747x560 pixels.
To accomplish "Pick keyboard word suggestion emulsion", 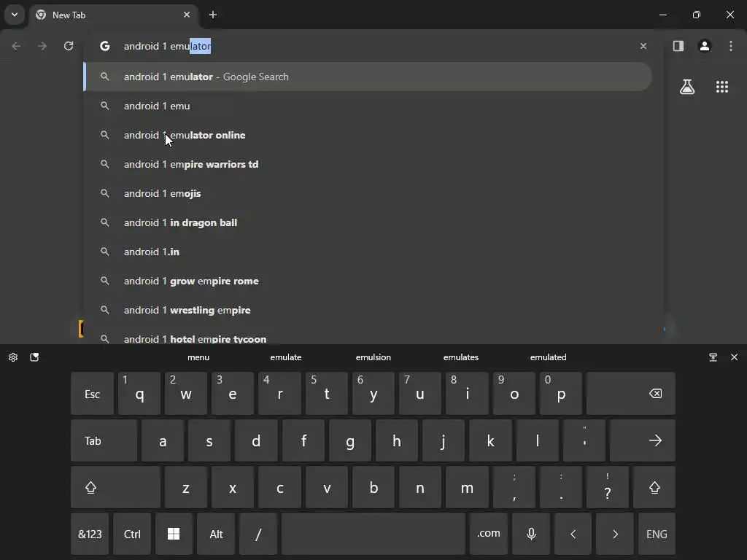I will coord(373,357).
